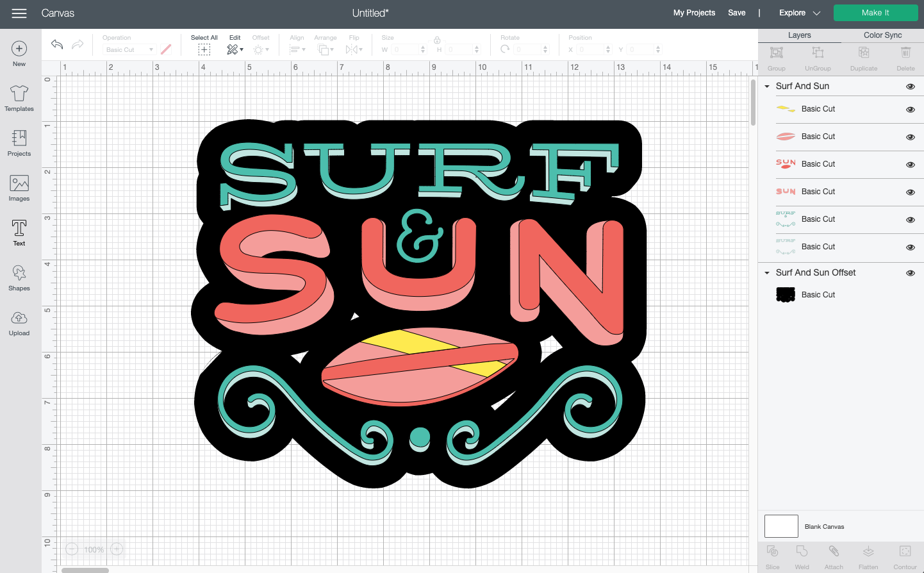Screen dimensions: 924x573
Task: Switch to the Color Sync tab
Action: coord(882,35)
